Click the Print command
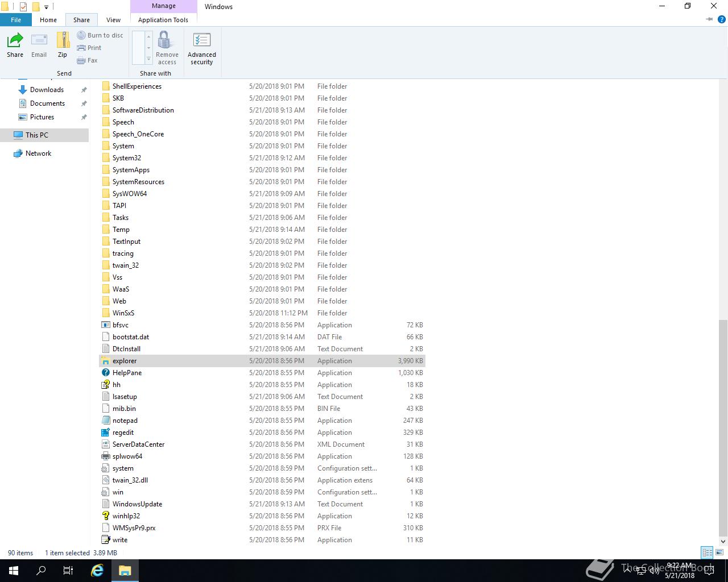This screenshot has width=728, height=582. [89, 48]
